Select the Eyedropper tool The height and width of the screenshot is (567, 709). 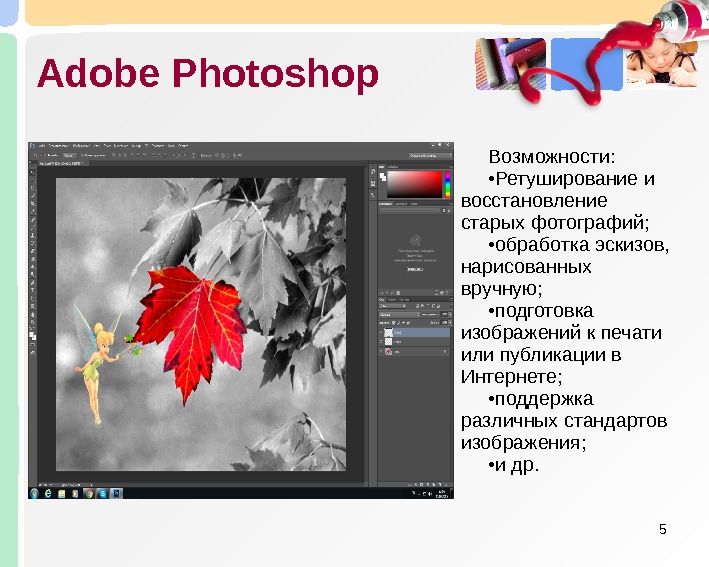pyautogui.click(x=35, y=211)
